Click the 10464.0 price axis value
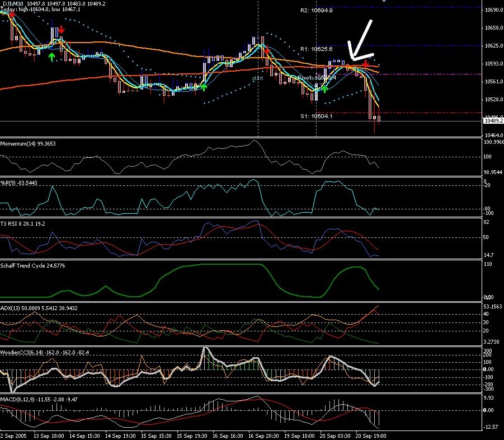Image resolution: width=504 pixels, height=440 pixels. pyautogui.click(x=493, y=135)
